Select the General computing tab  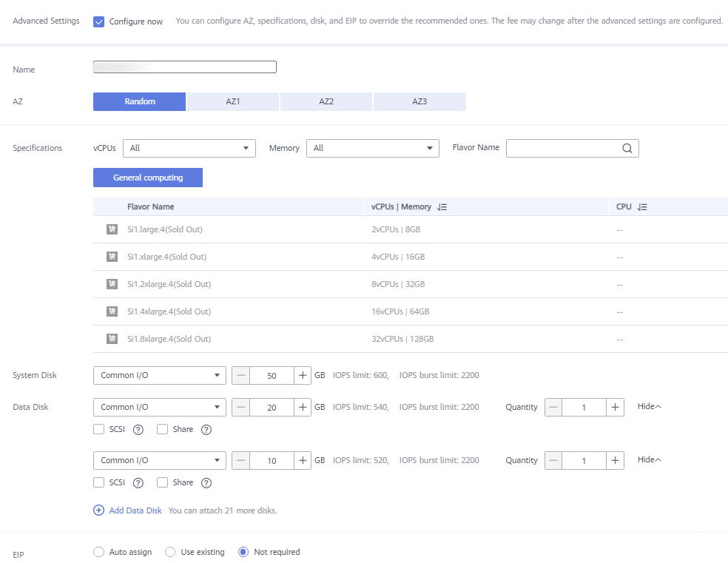[x=148, y=178]
